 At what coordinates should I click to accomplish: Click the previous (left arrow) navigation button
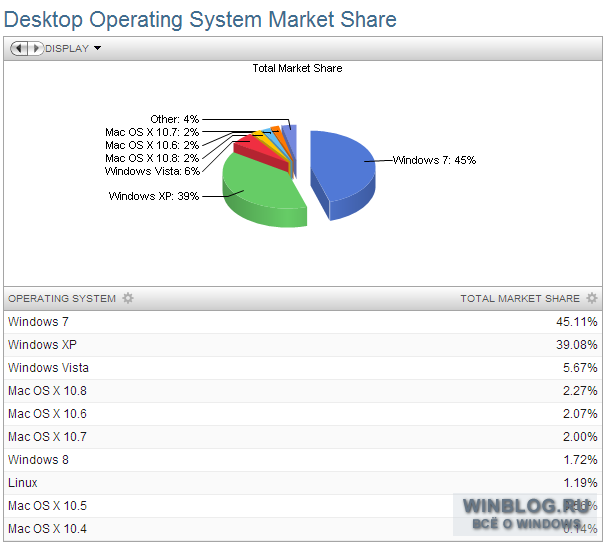19,48
